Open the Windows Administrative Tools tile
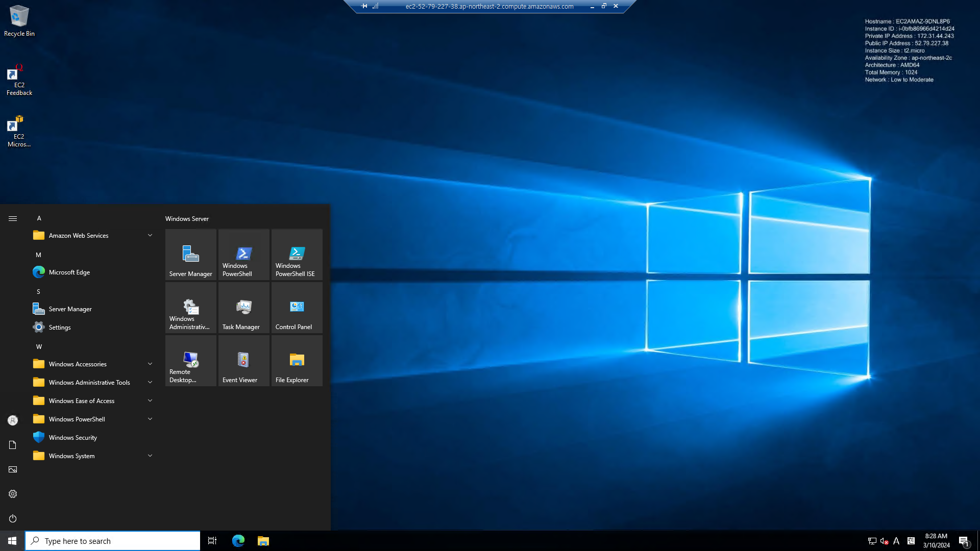 191,308
